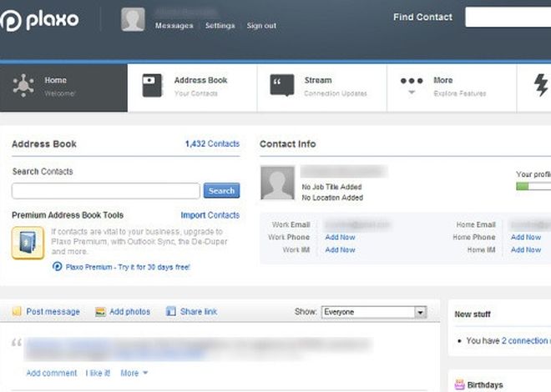
Task: Click the Share link icon
Action: coord(171,311)
